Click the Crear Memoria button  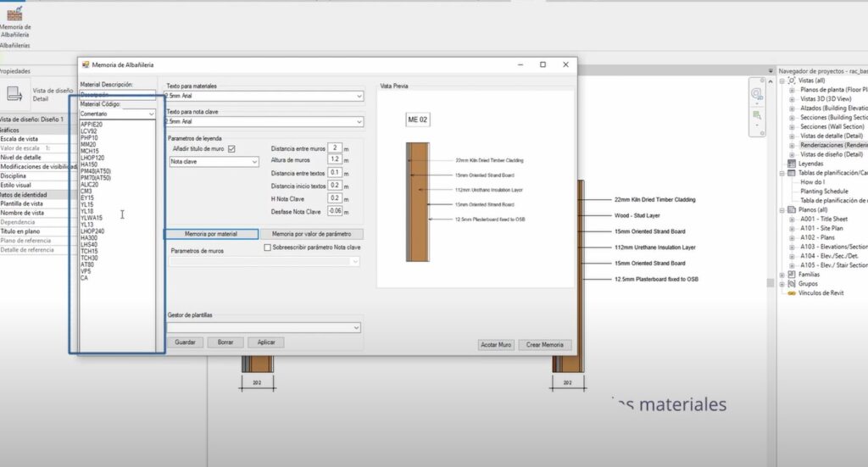point(545,345)
